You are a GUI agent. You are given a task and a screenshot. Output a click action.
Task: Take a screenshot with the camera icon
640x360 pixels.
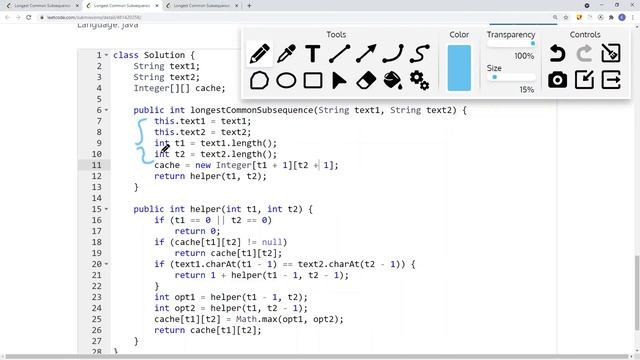coord(557,80)
